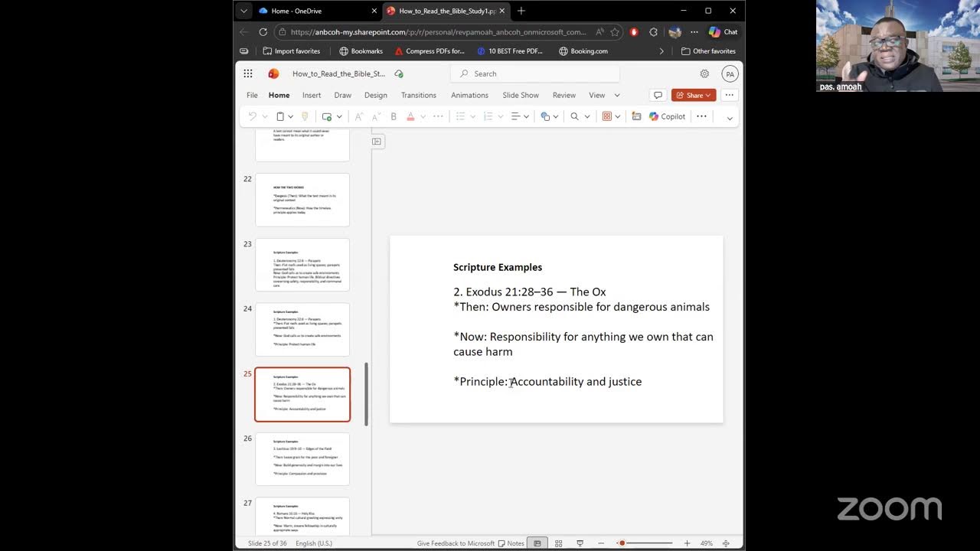Toggle Normal view in the status bar
Image resolution: width=980 pixels, height=551 pixels.
pos(537,543)
